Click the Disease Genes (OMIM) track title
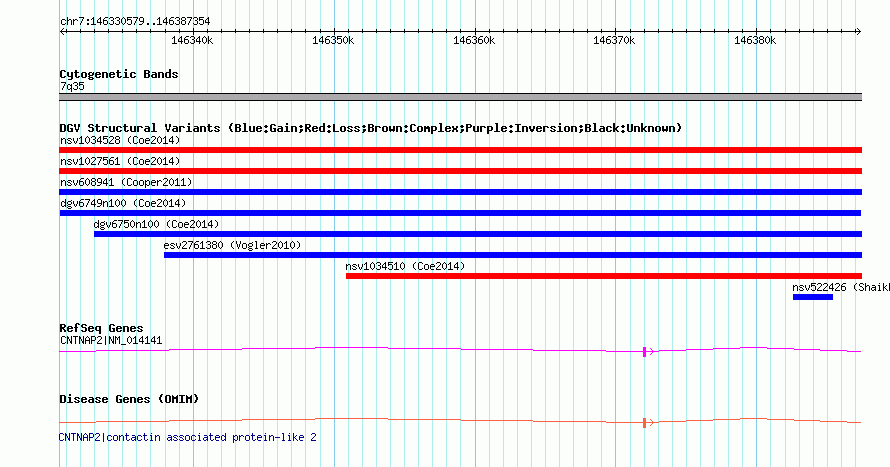This screenshot has width=890, height=467. pyautogui.click(x=129, y=399)
